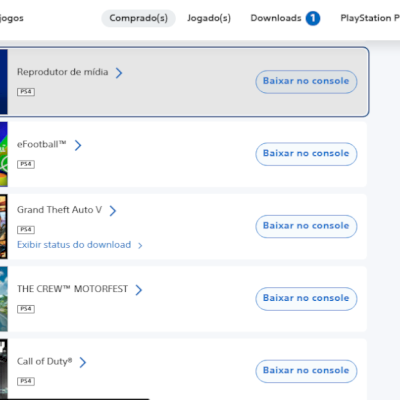Click the PS4 badge under Call of Duty
Screen dimensions: 400x400
click(x=26, y=381)
